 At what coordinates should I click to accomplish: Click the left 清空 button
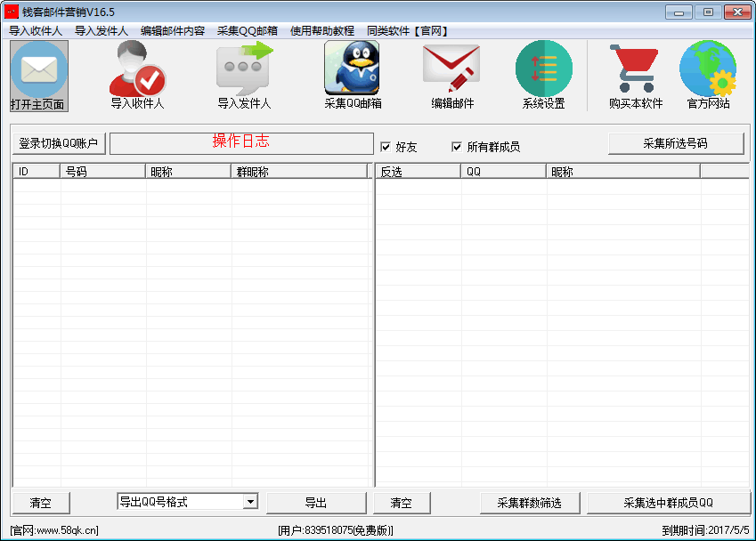coord(41,503)
